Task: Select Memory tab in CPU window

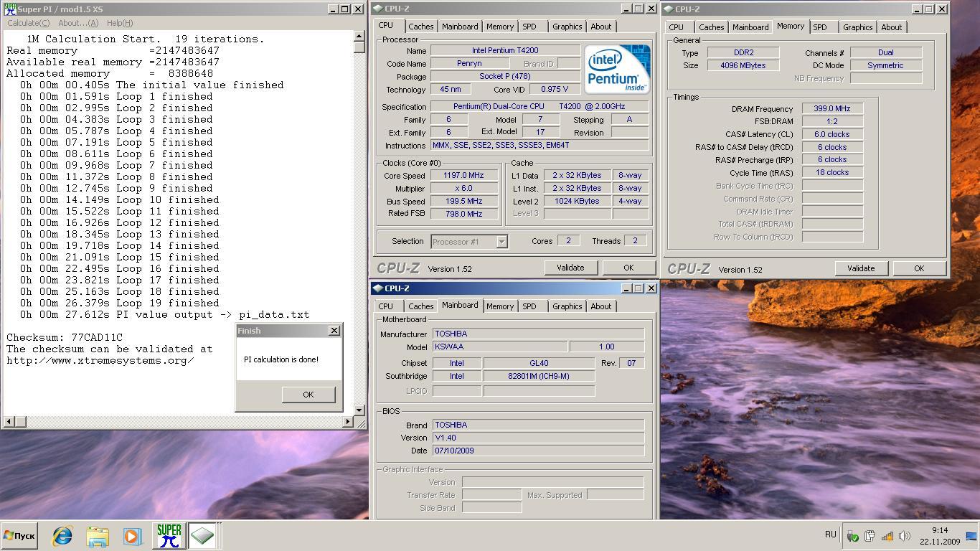Action: coord(500,27)
